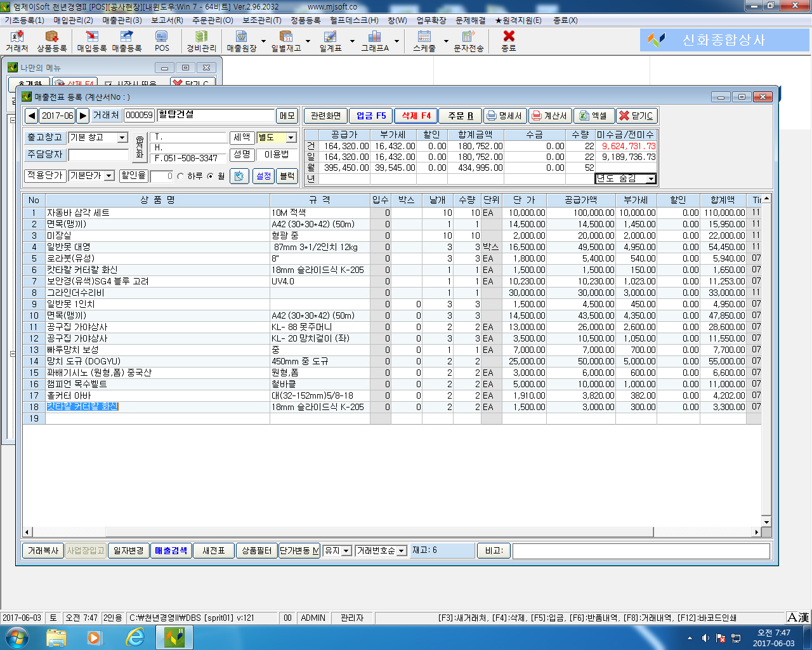This screenshot has height=650, width=812.
Task: Open 스케줄 schedule icon
Action: pyautogui.click(x=424, y=41)
